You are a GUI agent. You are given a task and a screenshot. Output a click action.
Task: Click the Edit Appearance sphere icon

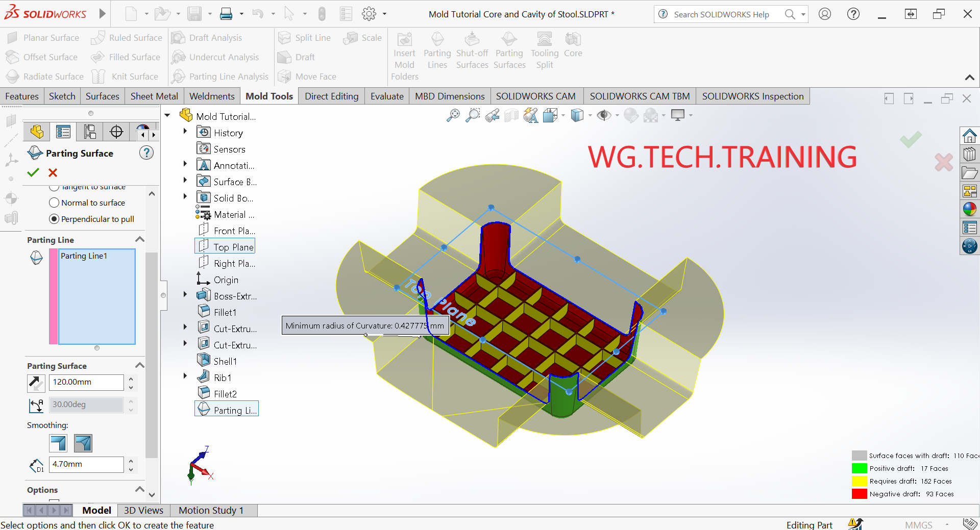631,116
